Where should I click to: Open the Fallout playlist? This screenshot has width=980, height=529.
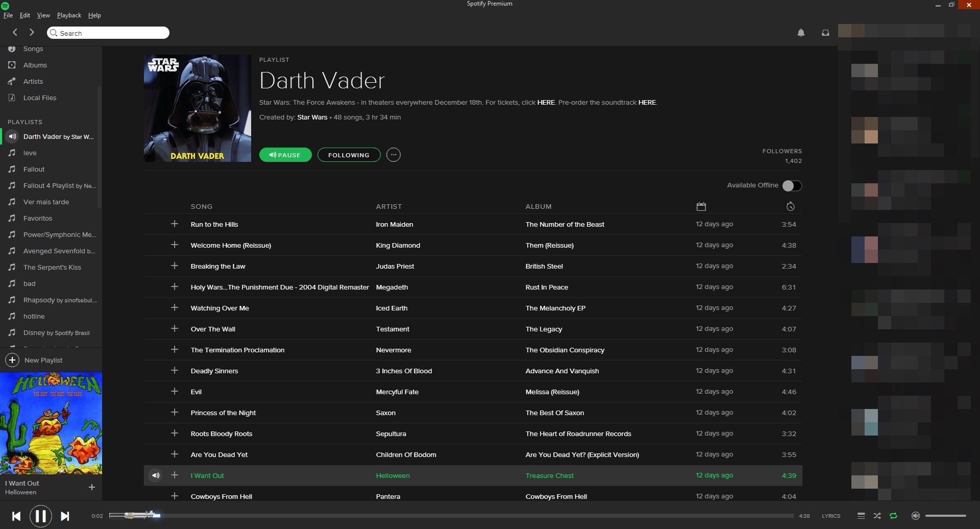[34, 169]
